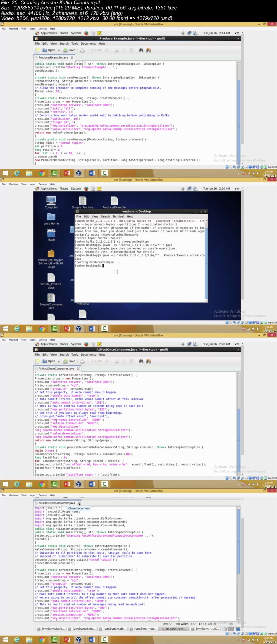Switch to AtLeastOnceC... window in GNOME taskbar
Screen dimensions: 277x644
[x=174, y=629]
